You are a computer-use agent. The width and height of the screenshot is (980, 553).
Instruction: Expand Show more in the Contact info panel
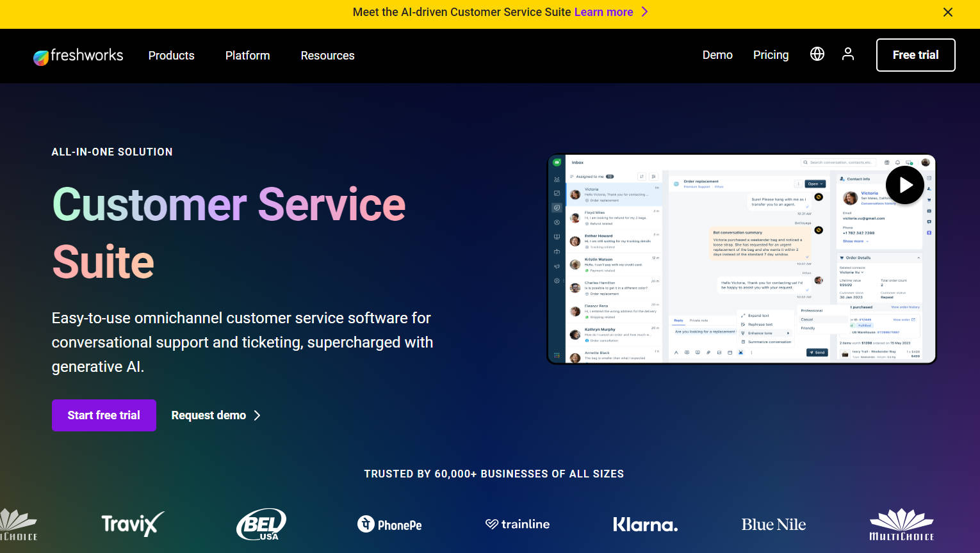[854, 241]
